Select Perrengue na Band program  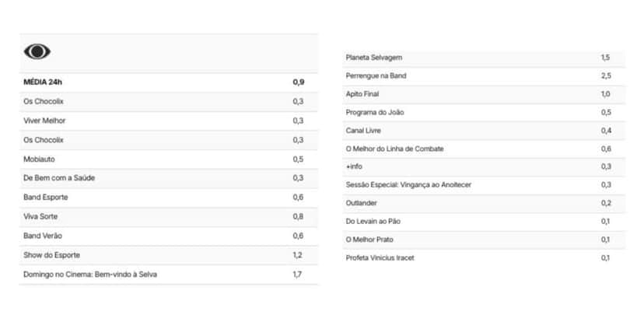pos(485,76)
